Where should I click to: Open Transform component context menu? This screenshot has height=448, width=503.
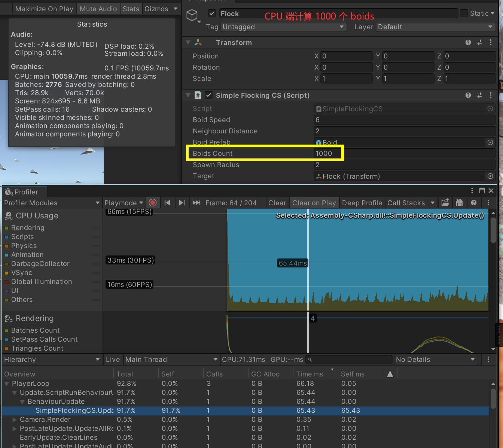pyautogui.click(x=491, y=42)
